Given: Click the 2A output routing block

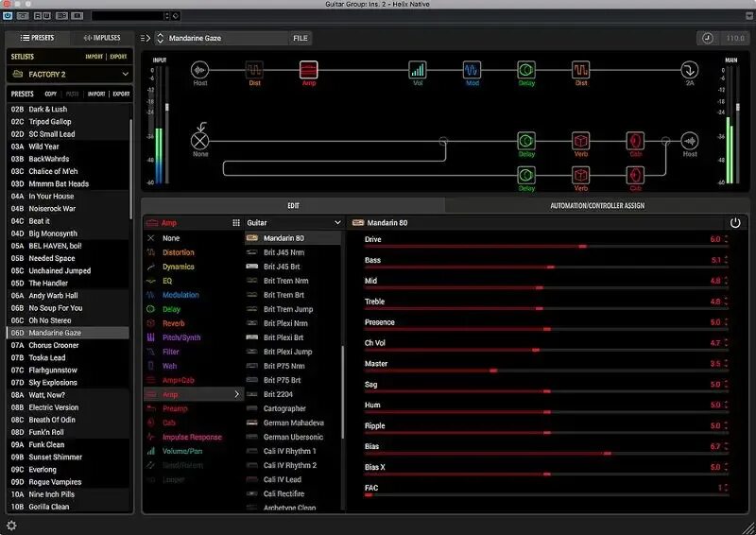Looking at the screenshot, I should tap(690, 70).
